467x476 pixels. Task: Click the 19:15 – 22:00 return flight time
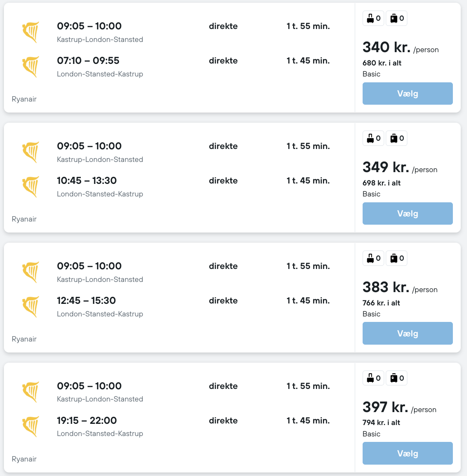click(x=87, y=421)
